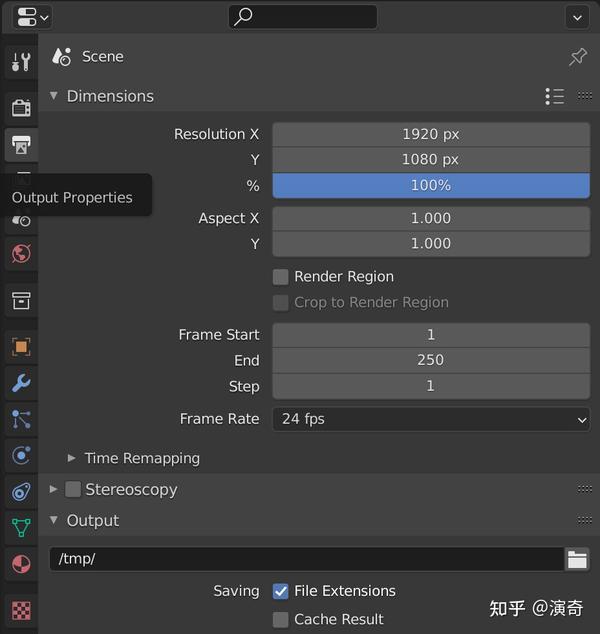The width and height of the screenshot is (600, 634).
Task: Open the Modifiers wrench tab
Action: click(20, 382)
